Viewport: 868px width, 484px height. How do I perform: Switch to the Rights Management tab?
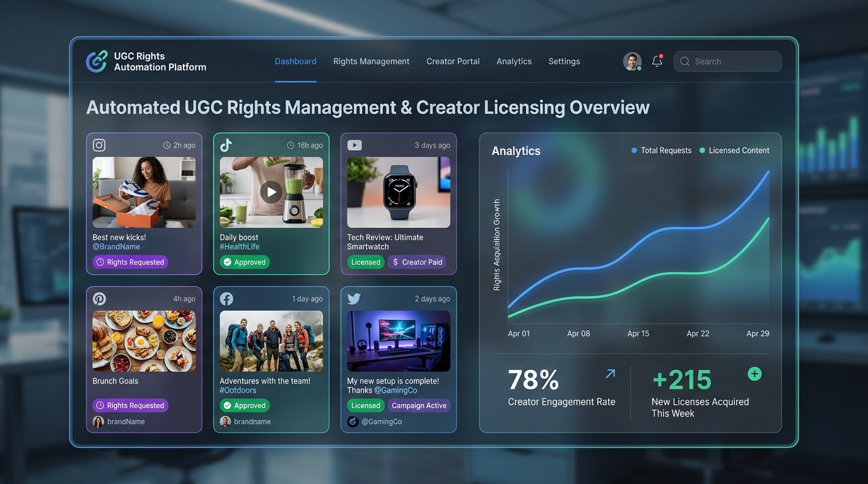[x=371, y=61]
